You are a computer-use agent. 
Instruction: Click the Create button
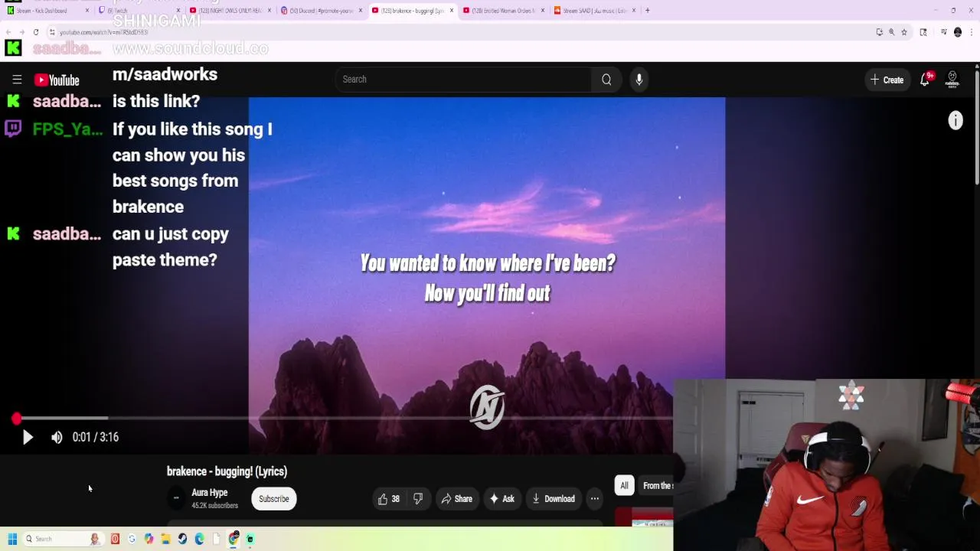pyautogui.click(x=887, y=80)
